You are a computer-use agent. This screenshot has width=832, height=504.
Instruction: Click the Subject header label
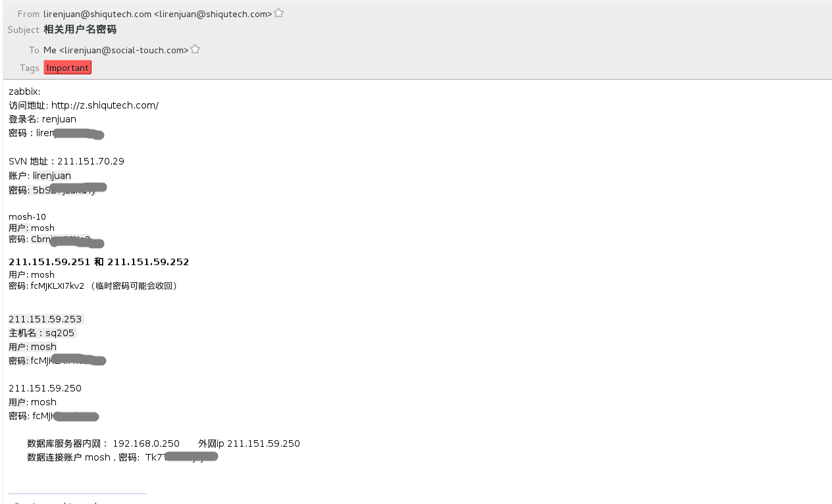23,30
